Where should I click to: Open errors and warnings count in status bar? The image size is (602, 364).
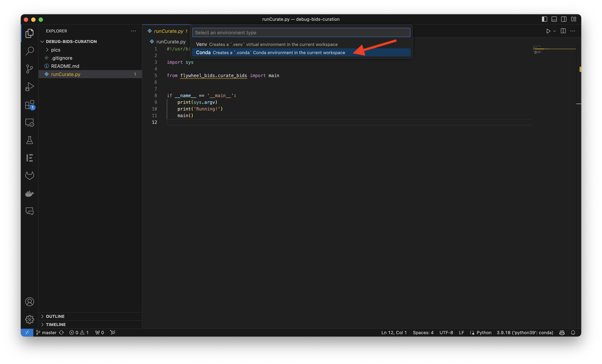click(x=79, y=332)
